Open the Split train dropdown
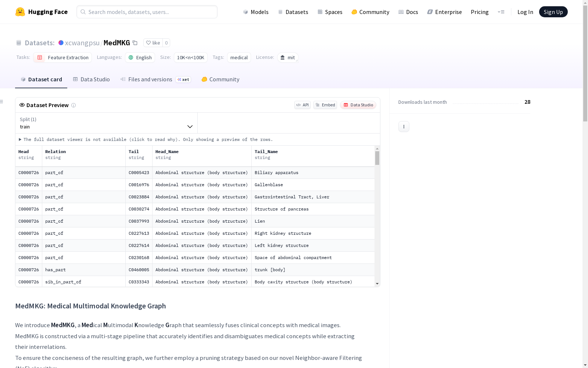The image size is (588, 368). (x=106, y=123)
